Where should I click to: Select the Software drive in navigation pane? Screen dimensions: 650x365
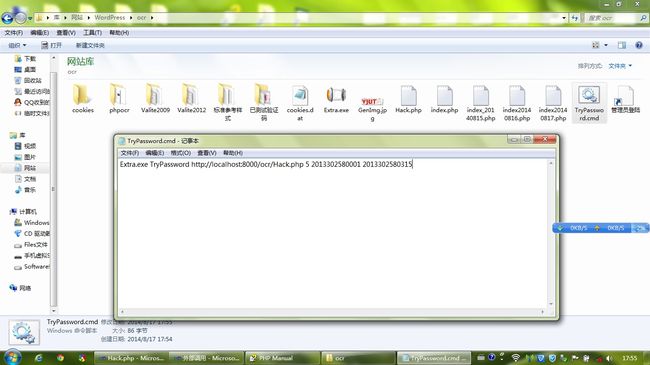32,266
